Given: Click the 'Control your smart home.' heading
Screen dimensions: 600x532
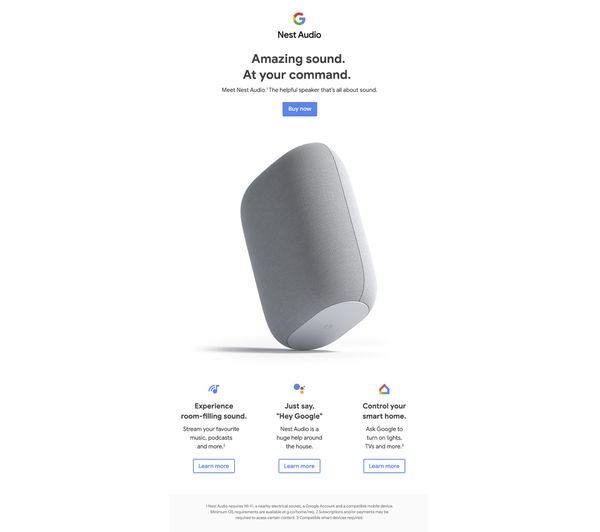Looking at the screenshot, I should click(x=384, y=411).
